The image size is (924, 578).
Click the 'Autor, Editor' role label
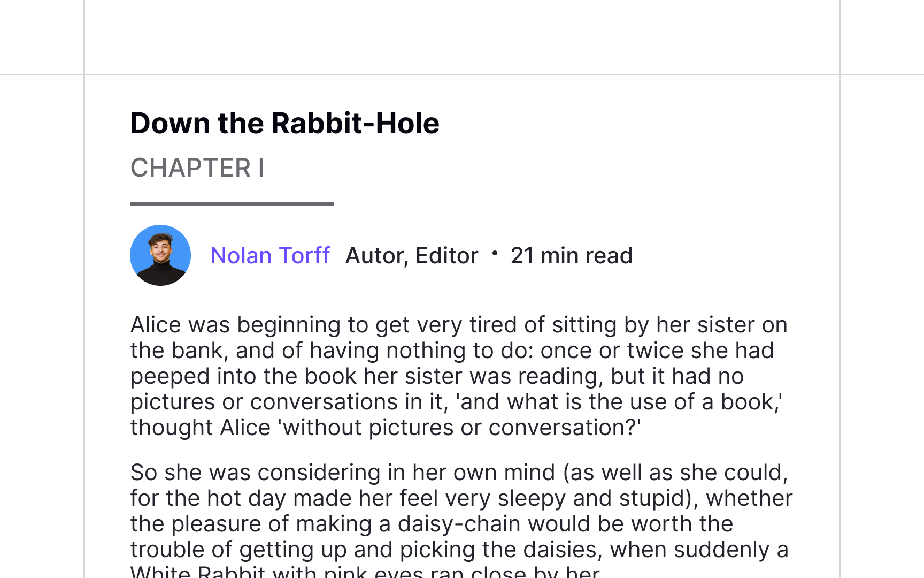412,255
